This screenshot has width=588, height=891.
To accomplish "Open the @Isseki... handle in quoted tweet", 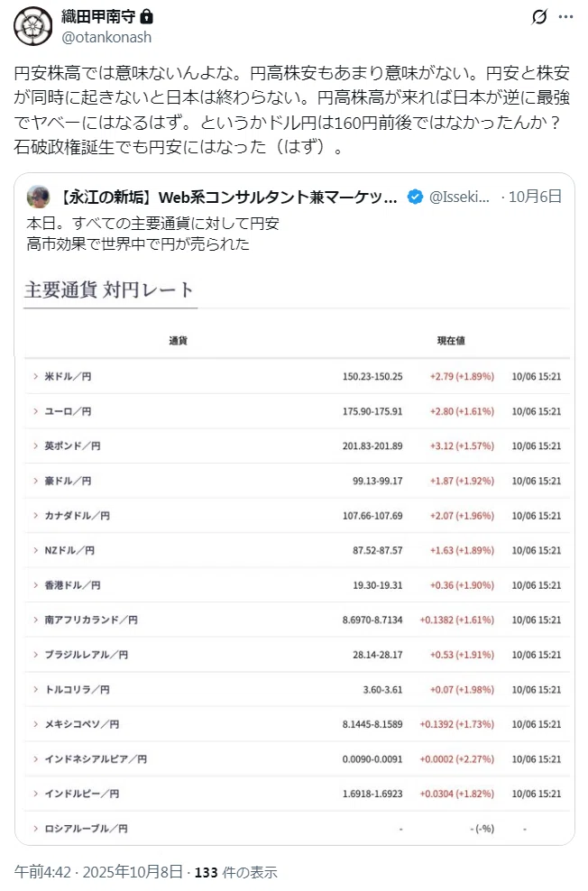I will coord(459,197).
